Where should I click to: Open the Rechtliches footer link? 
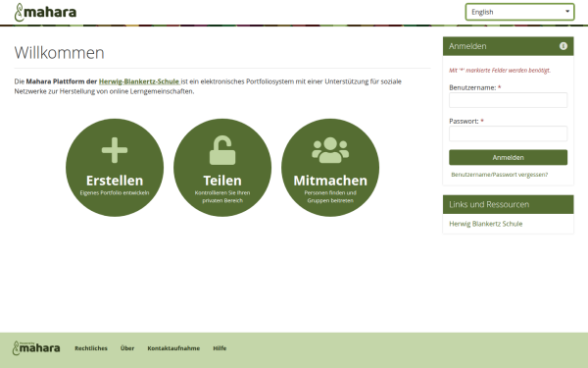tap(91, 348)
